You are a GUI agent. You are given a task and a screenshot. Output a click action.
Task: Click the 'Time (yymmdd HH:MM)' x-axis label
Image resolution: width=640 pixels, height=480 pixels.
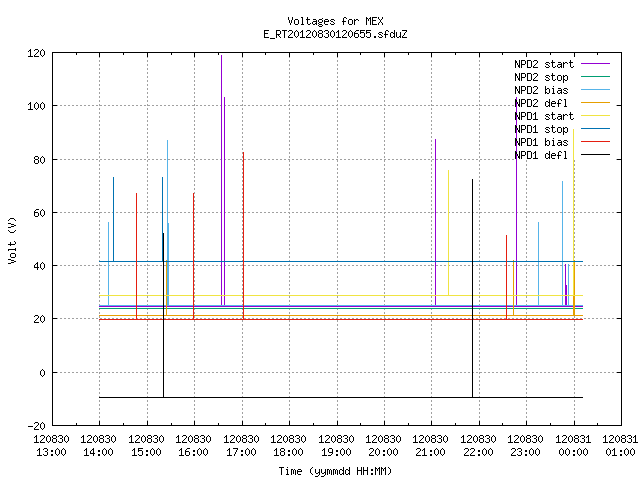(335, 471)
